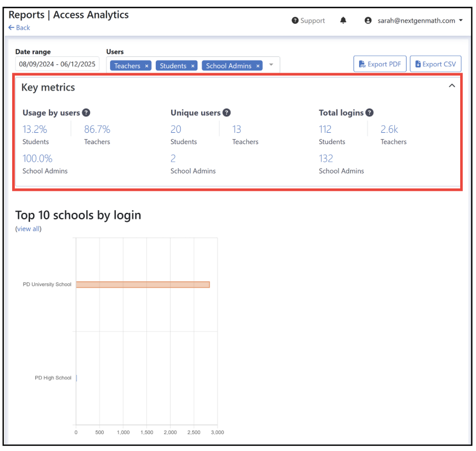This screenshot has width=476, height=451.
Task: Click the Support question mark icon
Action: point(295,21)
